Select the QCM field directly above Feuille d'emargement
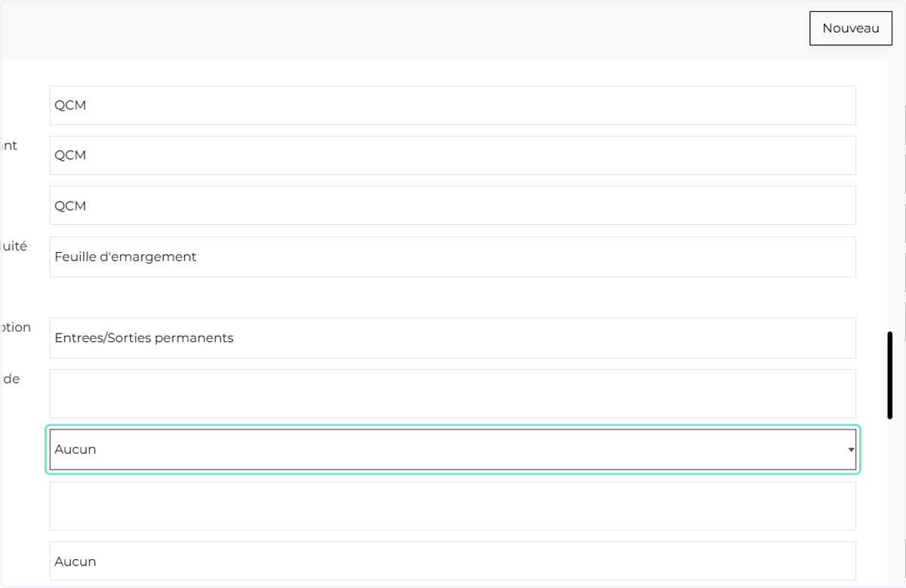 (x=453, y=205)
